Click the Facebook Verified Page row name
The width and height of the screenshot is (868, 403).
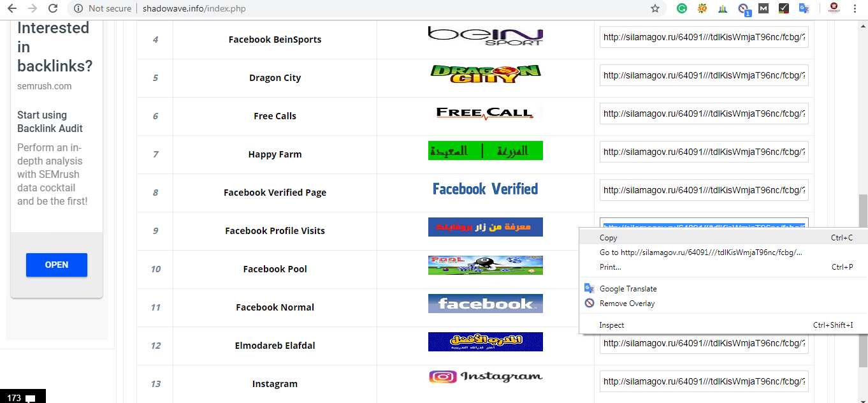click(275, 193)
